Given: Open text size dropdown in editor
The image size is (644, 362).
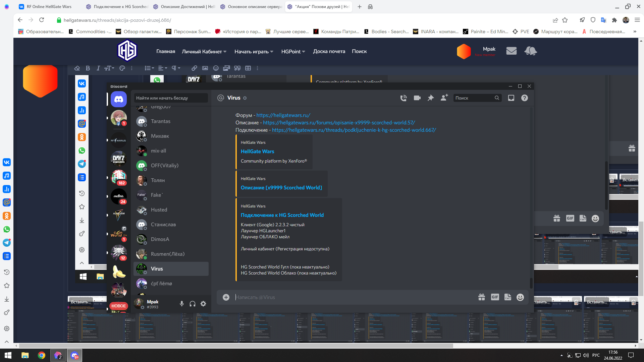Looking at the screenshot, I should click(x=109, y=68).
